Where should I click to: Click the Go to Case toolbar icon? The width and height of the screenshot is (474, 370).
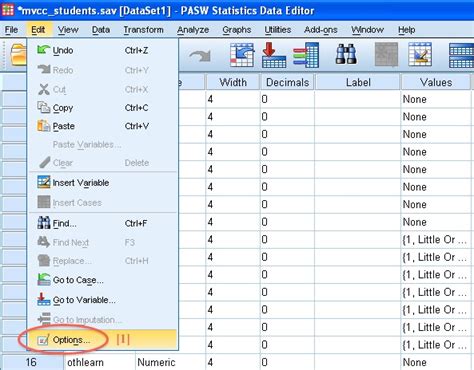[242, 55]
